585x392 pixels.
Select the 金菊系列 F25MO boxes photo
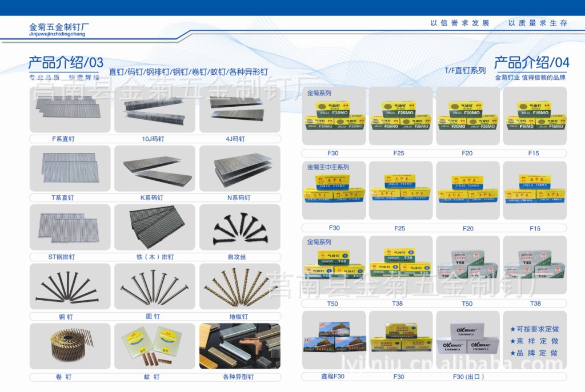click(x=400, y=116)
